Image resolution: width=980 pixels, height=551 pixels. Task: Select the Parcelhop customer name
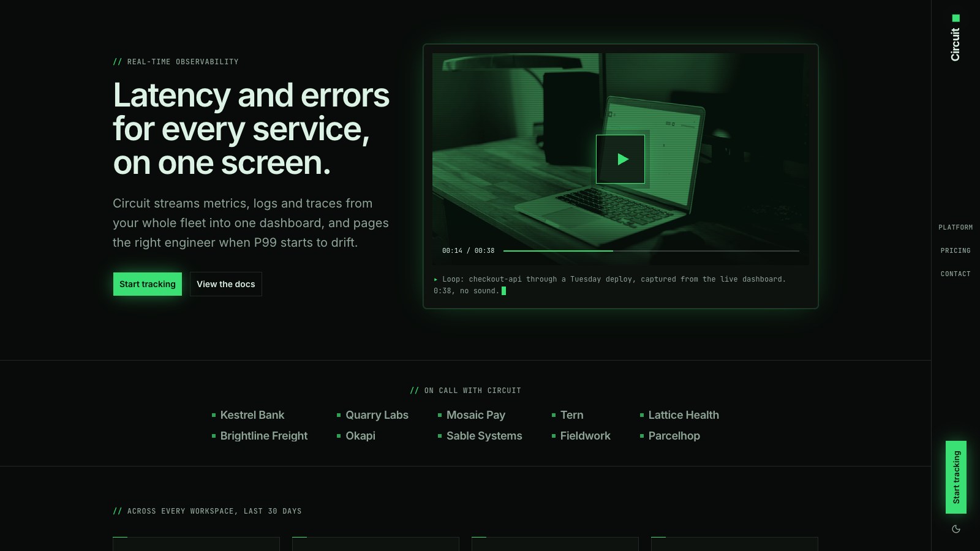[x=674, y=436]
